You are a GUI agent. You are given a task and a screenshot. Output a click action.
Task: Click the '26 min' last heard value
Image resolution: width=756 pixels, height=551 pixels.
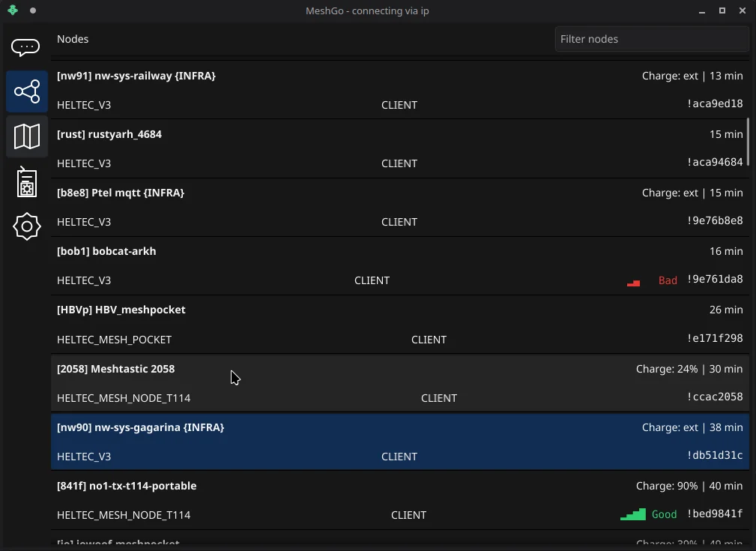726,310
